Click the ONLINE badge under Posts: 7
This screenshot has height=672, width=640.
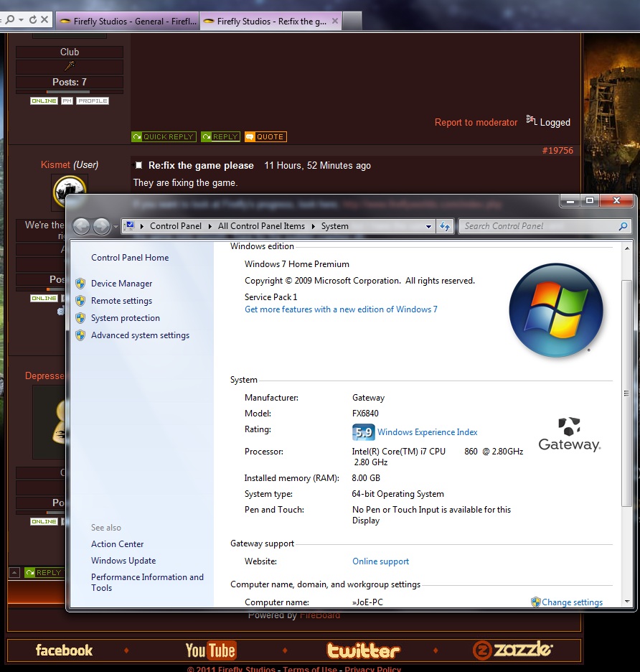click(x=44, y=101)
